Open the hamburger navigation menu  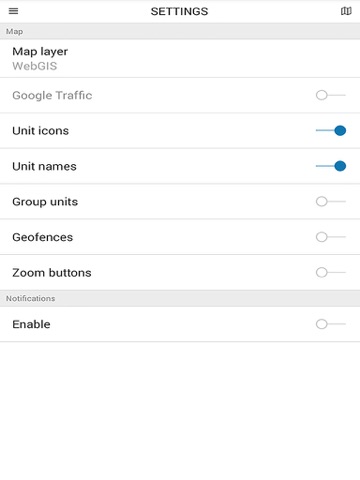point(13,11)
